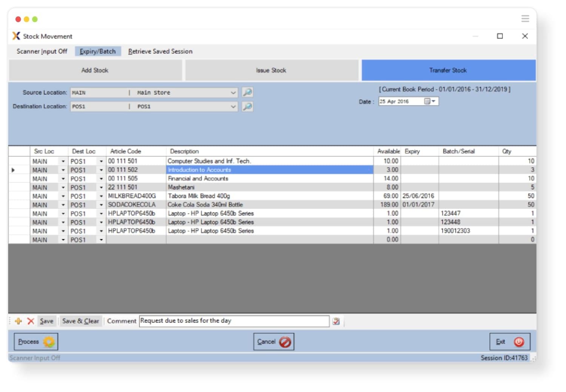Open Dest Loc dropdown for SODACOKECOLA row

(101, 205)
